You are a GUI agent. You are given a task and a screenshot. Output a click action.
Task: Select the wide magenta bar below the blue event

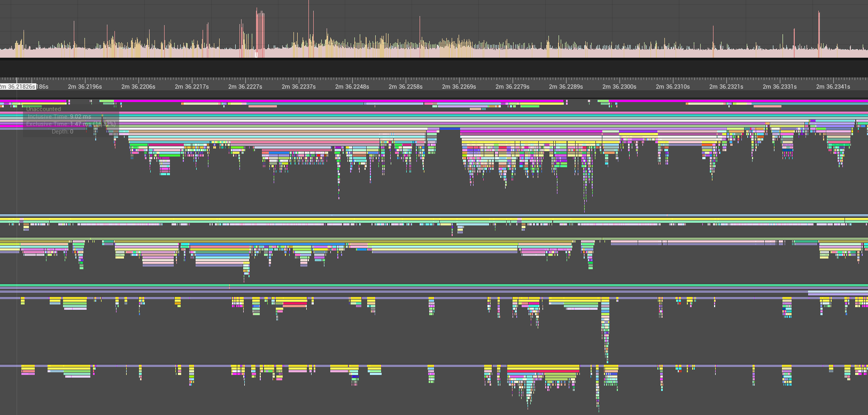[531, 131]
